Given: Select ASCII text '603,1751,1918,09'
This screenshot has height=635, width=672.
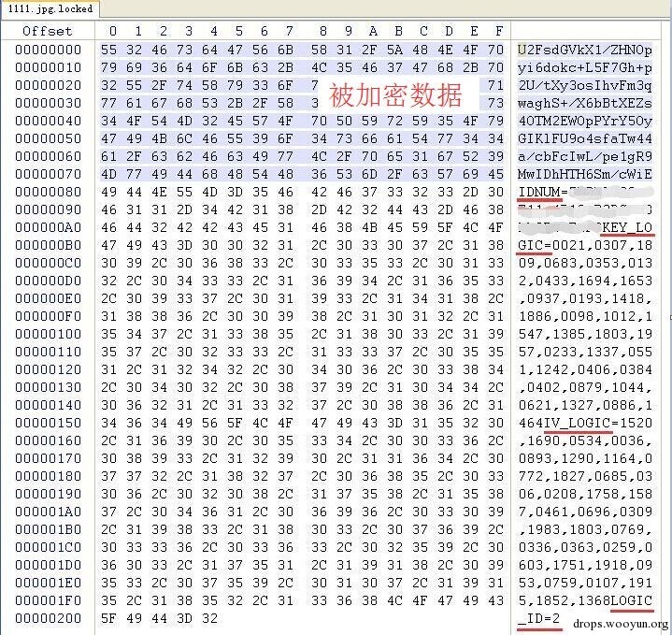Looking at the screenshot, I should pos(585,566).
